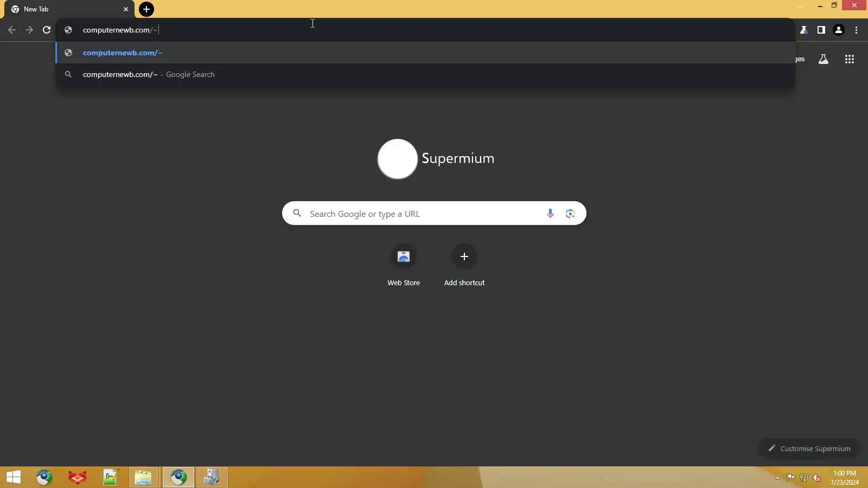Launch Notepad++ from the taskbar
The image size is (868, 488).
pos(111,477)
